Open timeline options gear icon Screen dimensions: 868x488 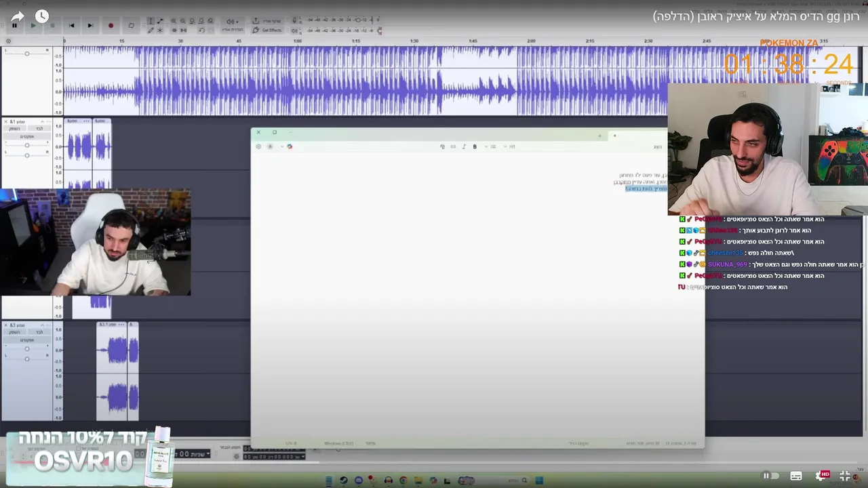coord(8,41)
